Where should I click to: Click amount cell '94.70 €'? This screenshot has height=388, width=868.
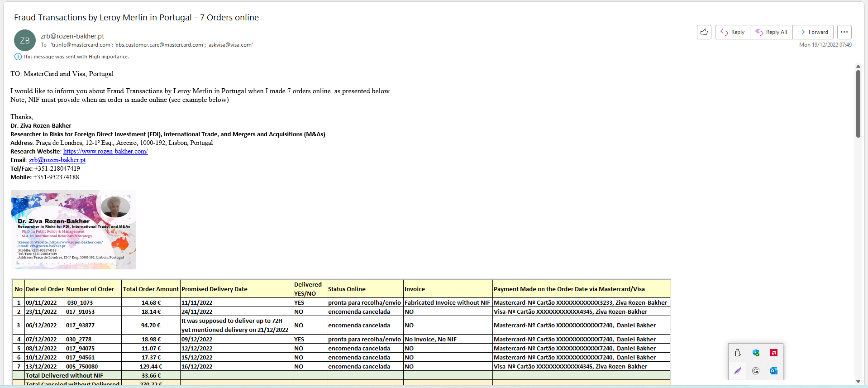[x=151, y=325]
